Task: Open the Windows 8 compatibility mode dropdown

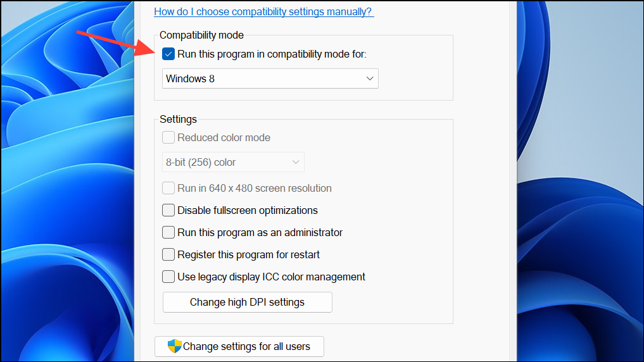Action: [x=270, y=79]
